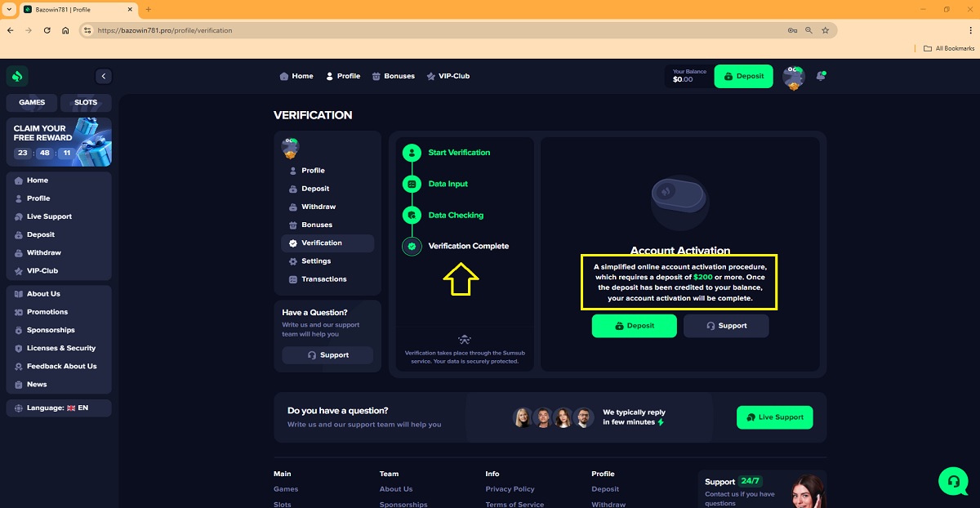Click the site logo in the sidebar
Image resolution: width=980 pixels, height=508 pixels.
click(17, 76)
